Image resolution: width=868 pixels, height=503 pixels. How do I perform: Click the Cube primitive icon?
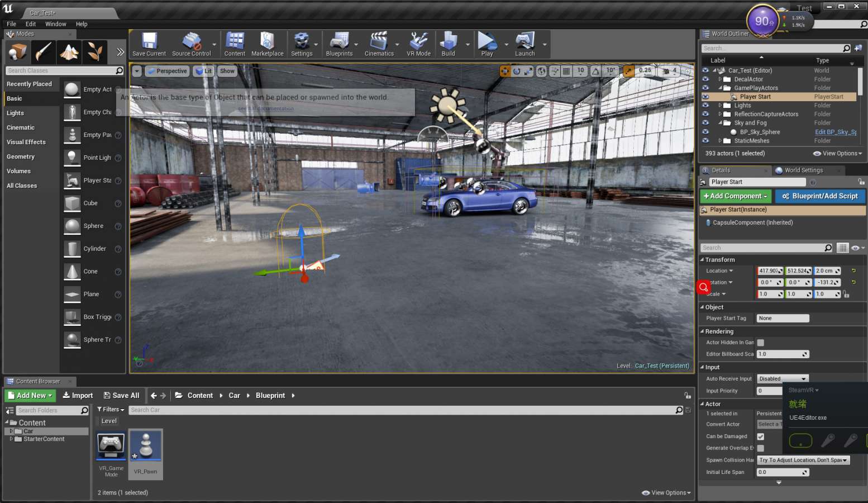point(72,203)
